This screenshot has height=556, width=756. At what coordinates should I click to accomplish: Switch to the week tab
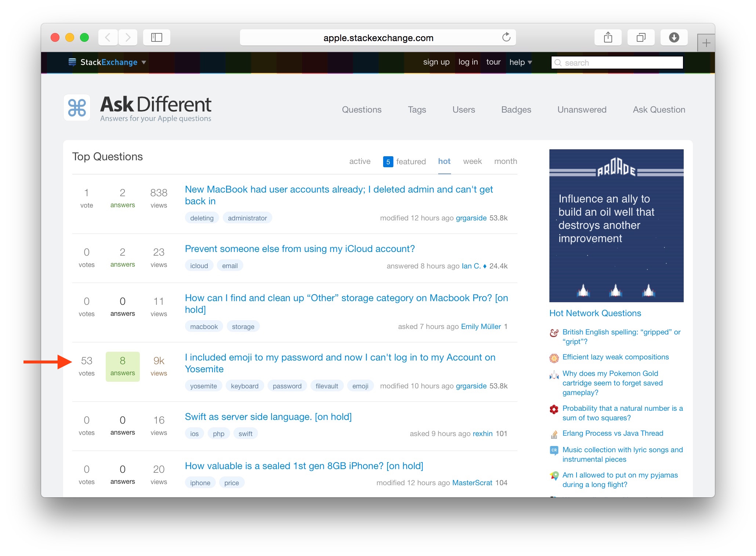coord(472,161)
